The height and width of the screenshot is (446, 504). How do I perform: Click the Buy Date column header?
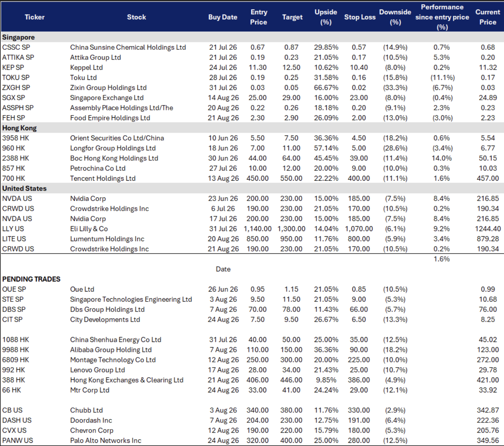click(223, 17)
